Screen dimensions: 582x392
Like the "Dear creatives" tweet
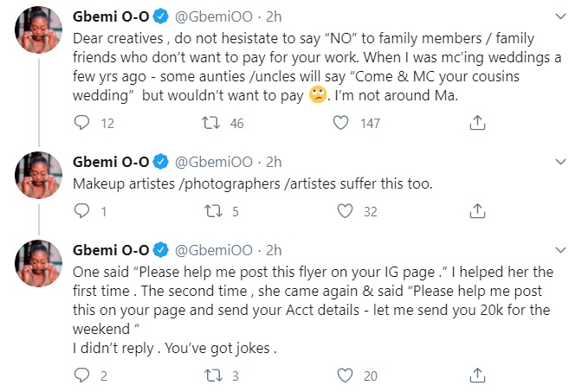[x=345, y=123]
